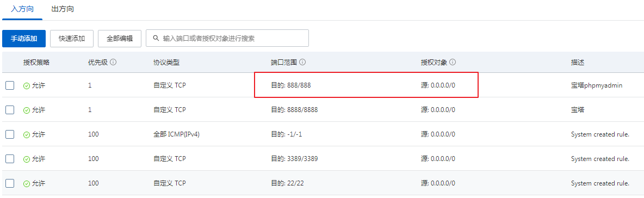Click the 手动添加 button
644x198 pixels.
point(24,38)
